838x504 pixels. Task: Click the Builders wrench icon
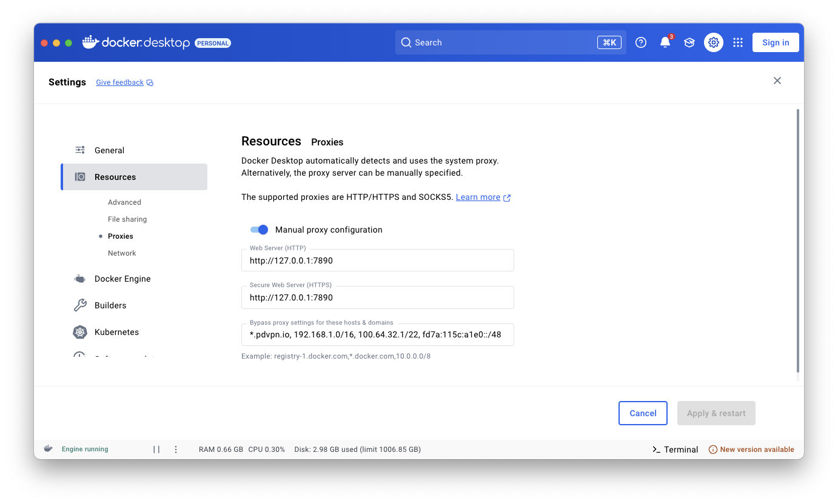click(x=80, y=305)
